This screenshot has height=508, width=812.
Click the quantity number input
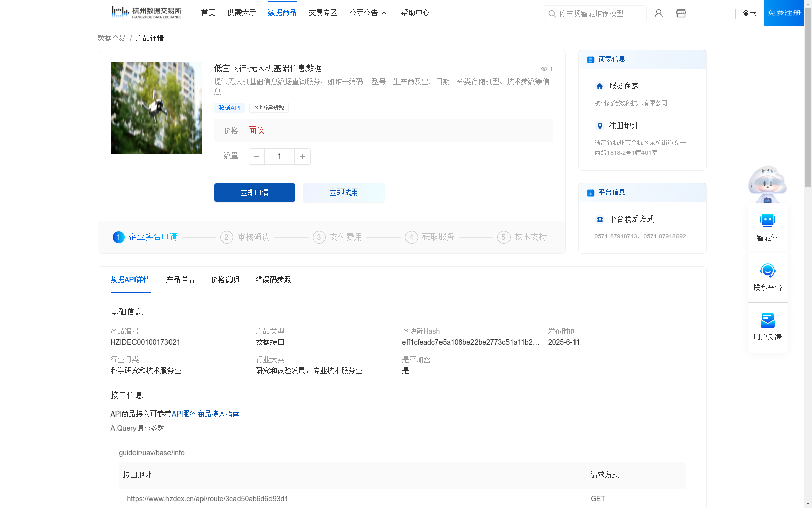point(280,156)
